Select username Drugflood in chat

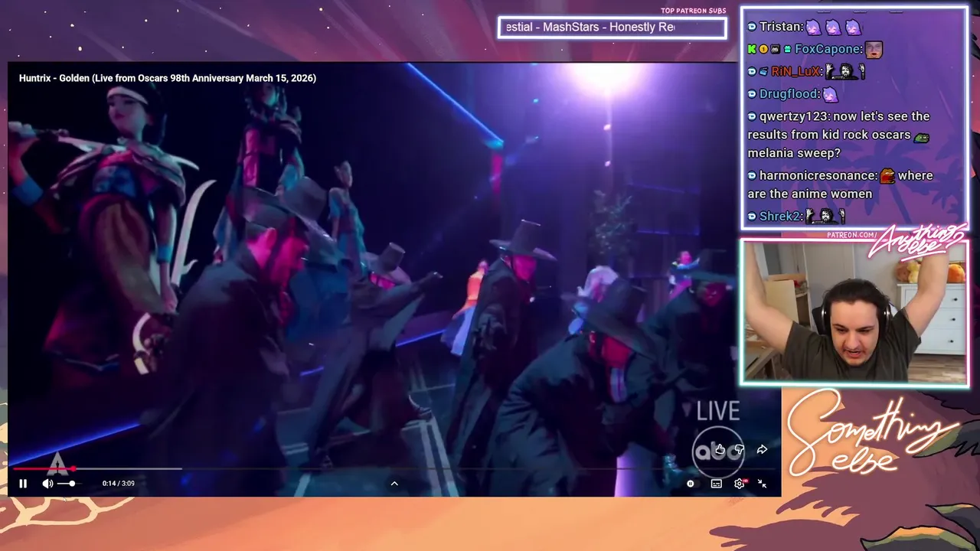click(x=789, y=94)
